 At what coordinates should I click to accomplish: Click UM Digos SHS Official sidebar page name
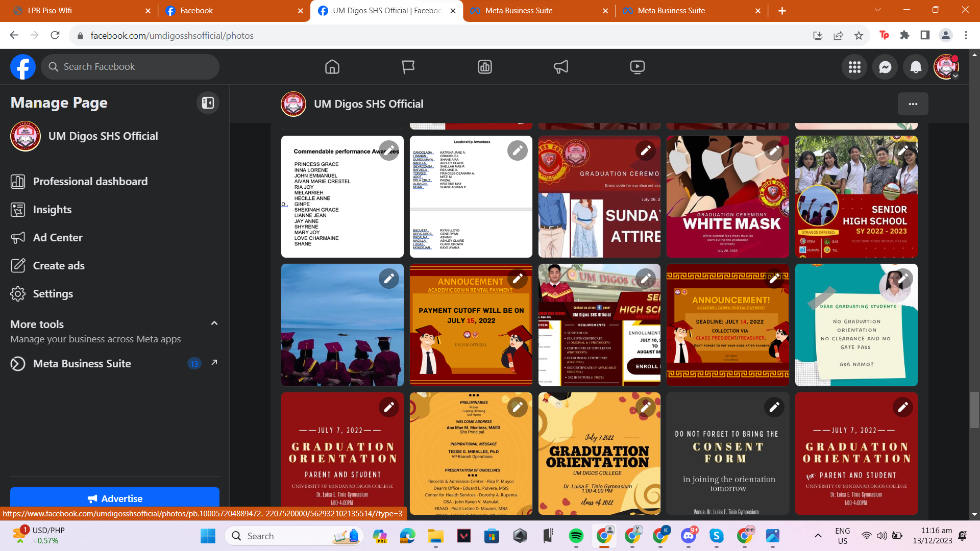[103, 136]
